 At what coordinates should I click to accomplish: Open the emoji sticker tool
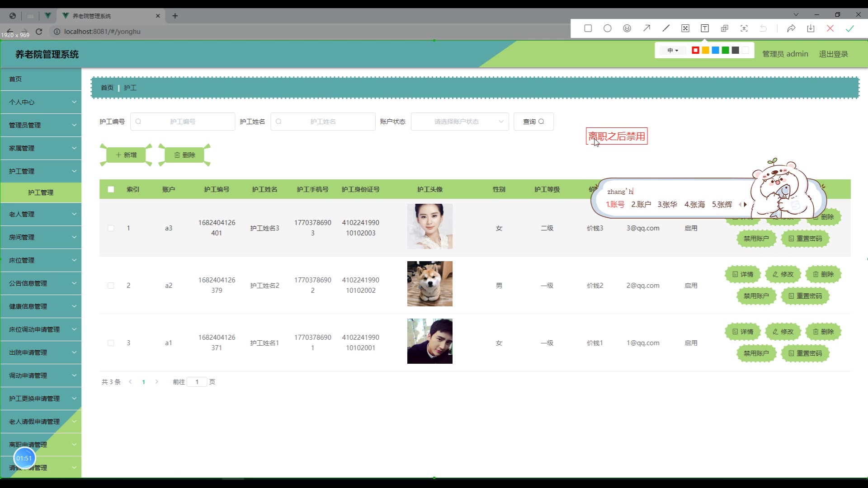click(x=627, y=28)
